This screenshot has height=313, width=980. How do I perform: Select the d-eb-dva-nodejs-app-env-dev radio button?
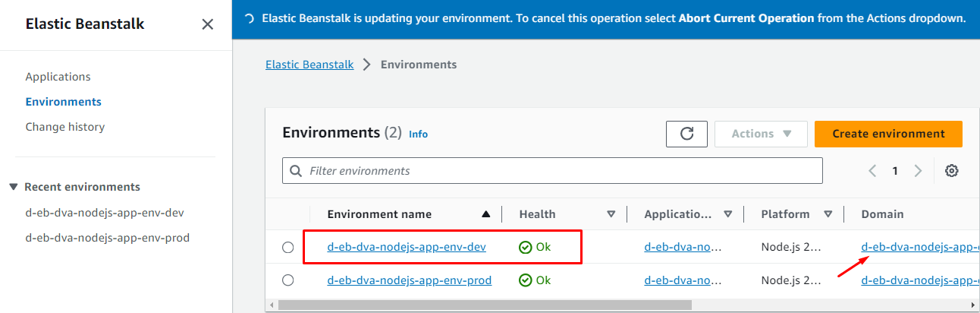(x=287, y=247)
